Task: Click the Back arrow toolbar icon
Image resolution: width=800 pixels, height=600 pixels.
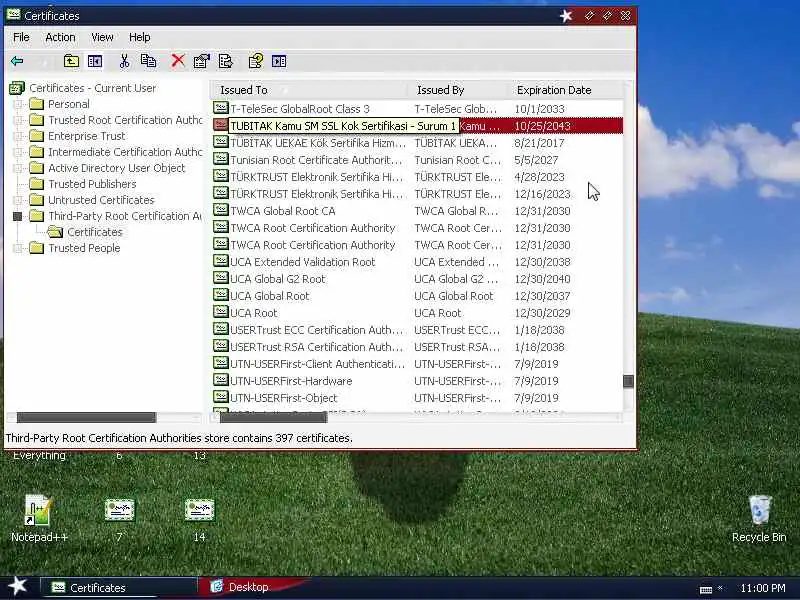Action: click(x=17, y=61)
